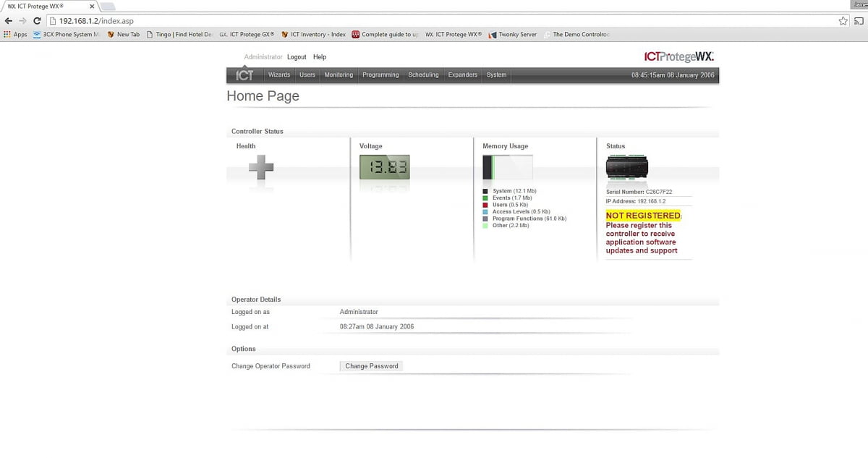Screen dimensions: 868x458
Task: Bookmark this page using the star icon
Action: click(x=843, y=21)
